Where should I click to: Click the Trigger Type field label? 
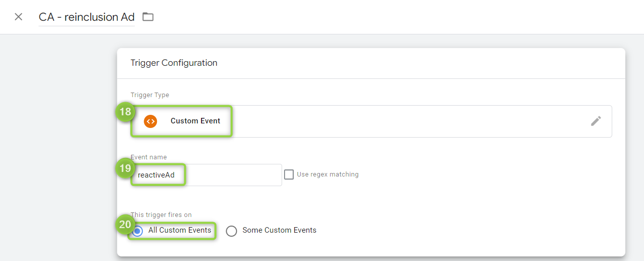(150, 95)
